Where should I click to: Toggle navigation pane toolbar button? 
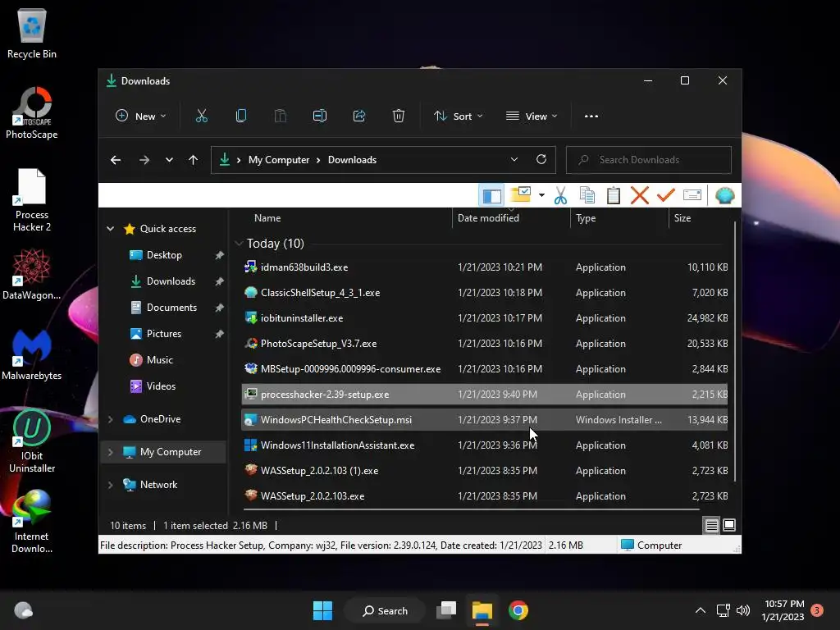click(x=492, y=195)
